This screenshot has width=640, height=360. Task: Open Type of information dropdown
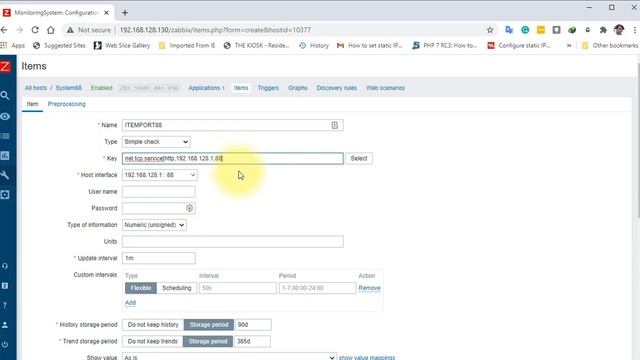point(154,225)
